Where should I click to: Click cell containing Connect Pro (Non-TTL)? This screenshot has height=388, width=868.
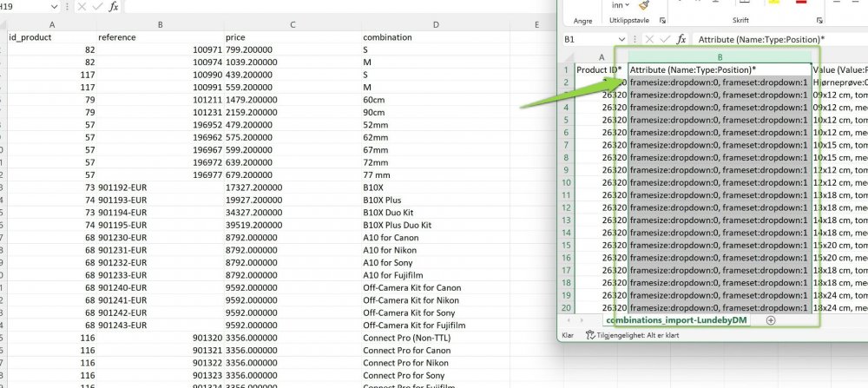click(x=436, y=338)
